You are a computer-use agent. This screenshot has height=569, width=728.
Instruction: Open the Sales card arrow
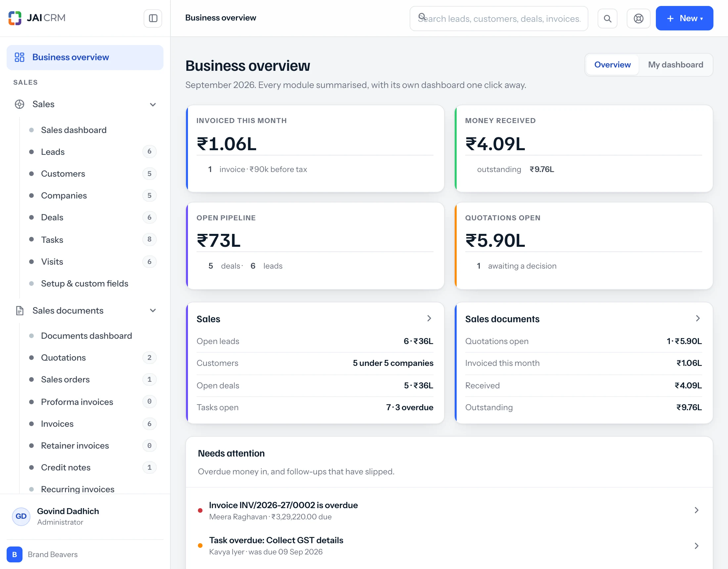point(429,318)
